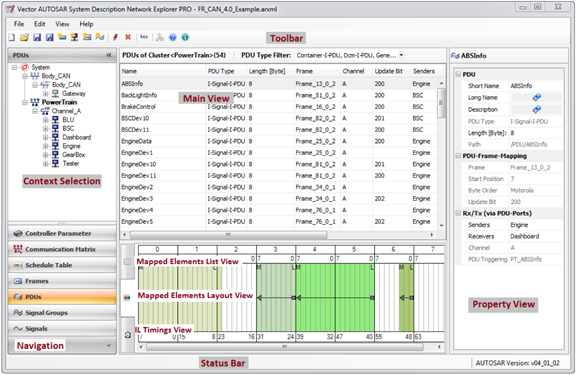Click the layout view horizontal scrollbar
Screen dimensions: 576x375
click(285, 346)
